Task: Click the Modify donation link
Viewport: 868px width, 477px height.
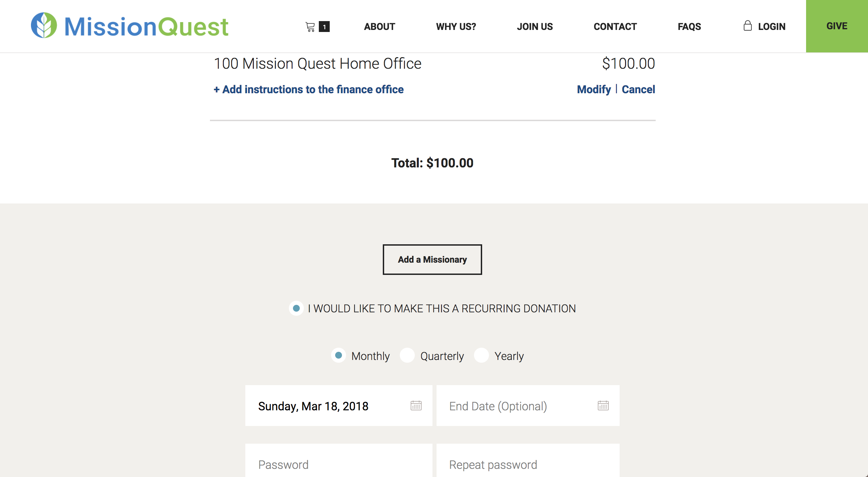Action: (x=594, y=89)
